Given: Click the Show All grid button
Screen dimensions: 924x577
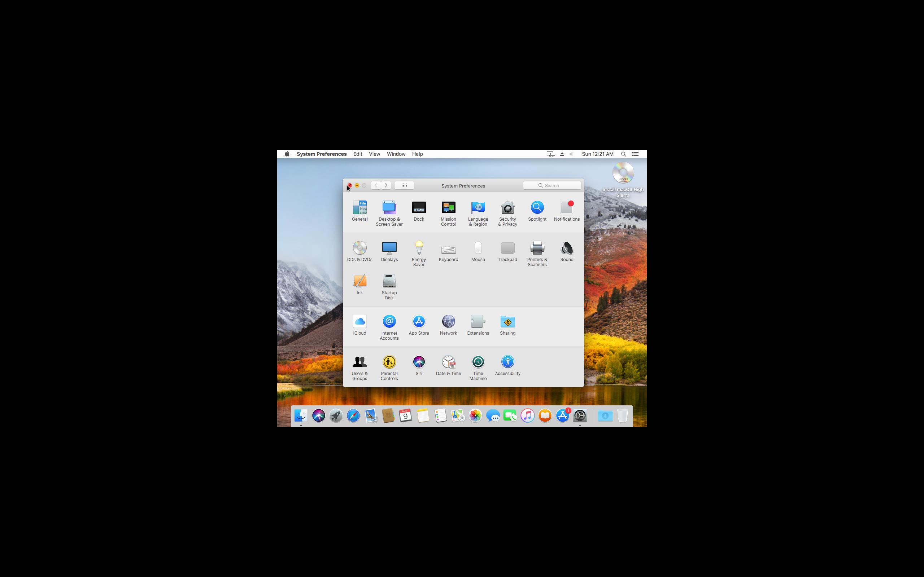Looking at the screenshot, I should (404, 185).
